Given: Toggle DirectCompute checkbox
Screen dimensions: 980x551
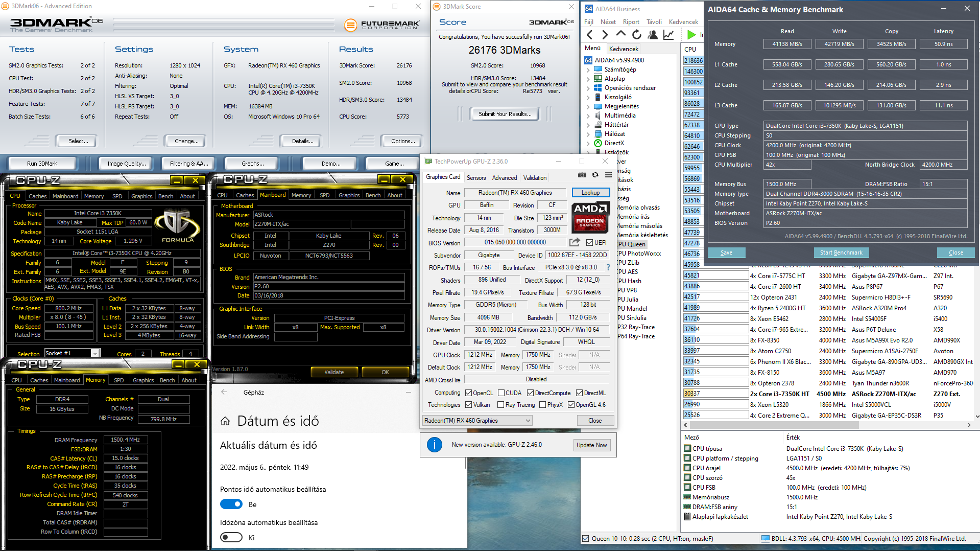Looking at the screenshot, I should pos(530,393).
